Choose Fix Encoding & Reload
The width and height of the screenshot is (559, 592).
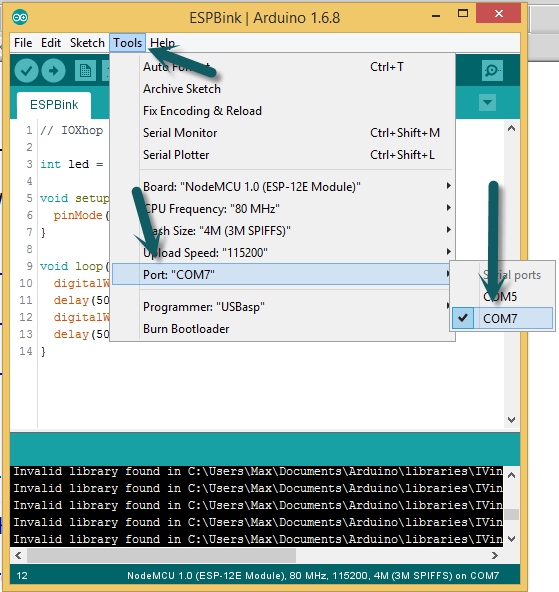point(282,111)
